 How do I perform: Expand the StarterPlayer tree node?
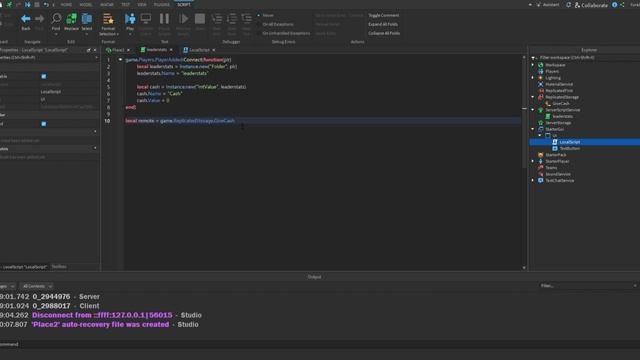(x=533, y=161)
